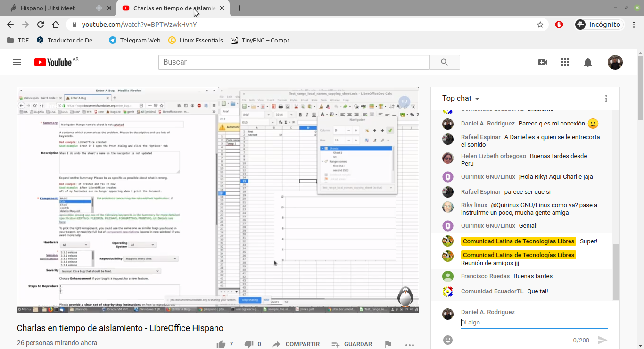Image resolution: width=644 pixels, height=349 pixels.
Task: Click COMPARTIR share button
Action: [x=296, y=344]
